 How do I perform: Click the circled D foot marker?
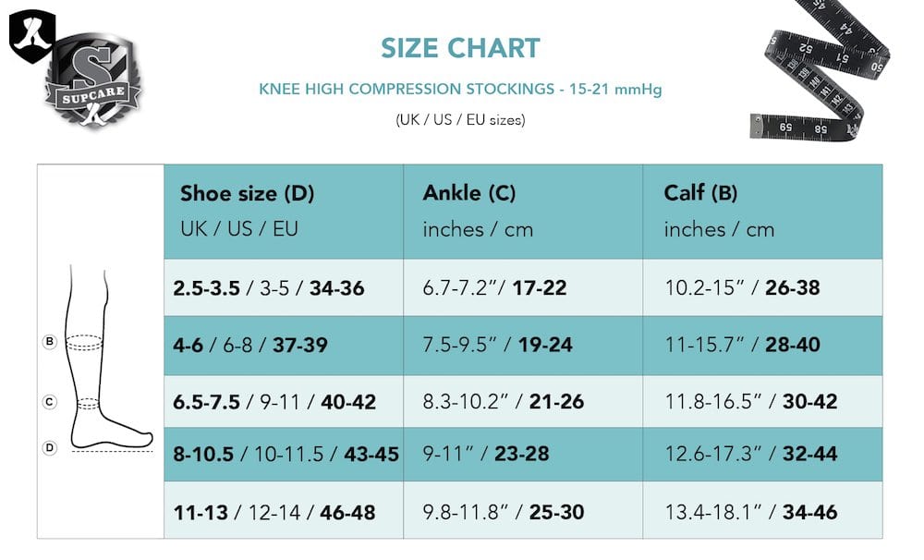[50, 448]
